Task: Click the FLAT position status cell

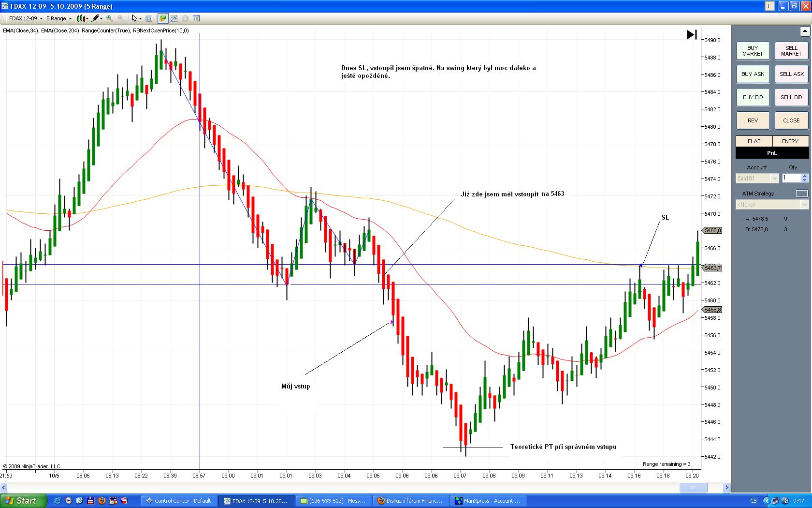Action: (x=754, y=141)
